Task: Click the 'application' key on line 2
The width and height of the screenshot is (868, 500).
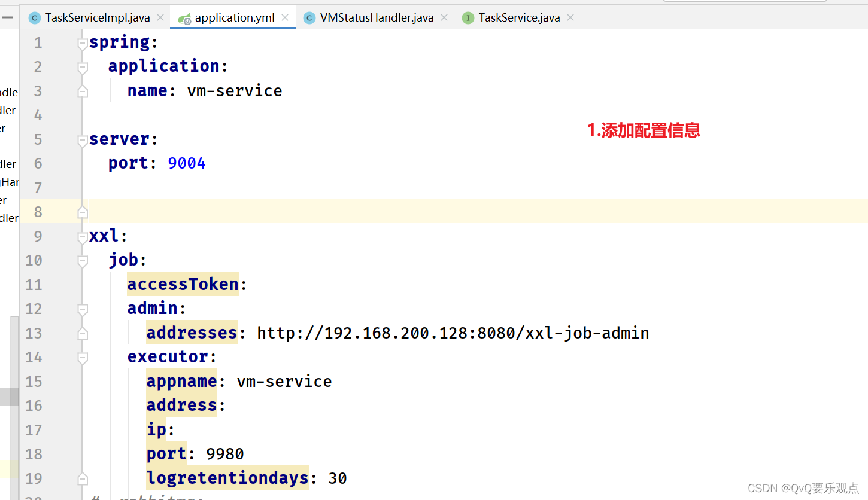Action: (x=164, y=66)
